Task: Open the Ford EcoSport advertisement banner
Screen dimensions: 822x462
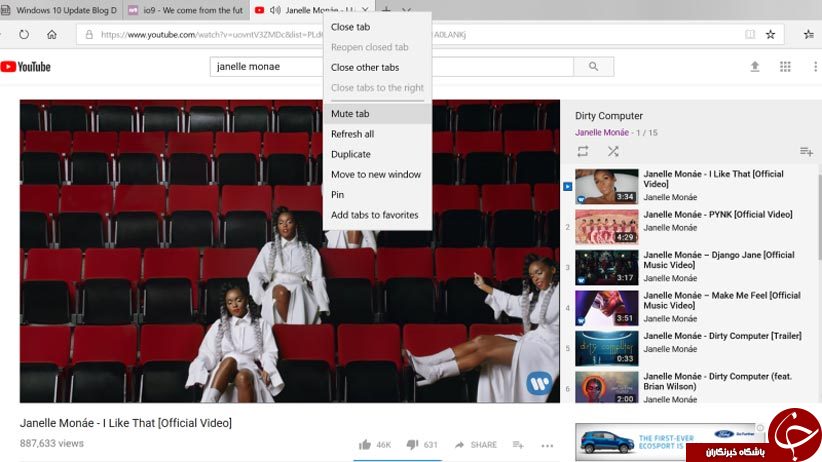Action: [668, 442]
